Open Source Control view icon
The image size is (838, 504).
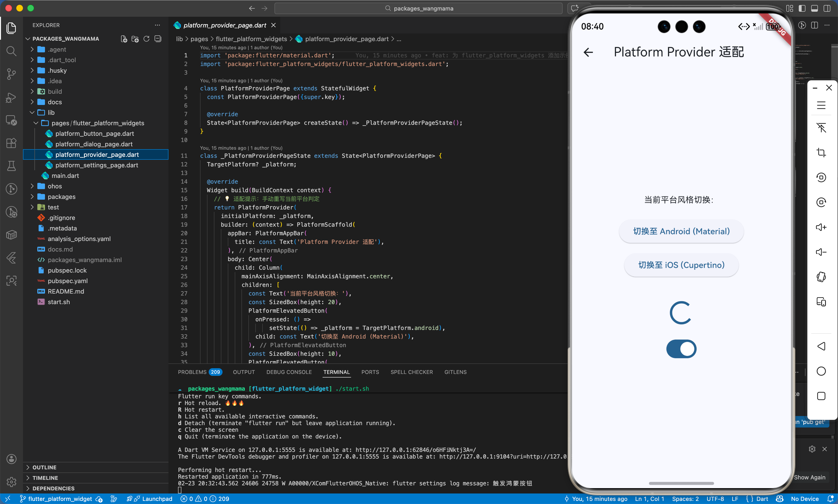(11, 74)
